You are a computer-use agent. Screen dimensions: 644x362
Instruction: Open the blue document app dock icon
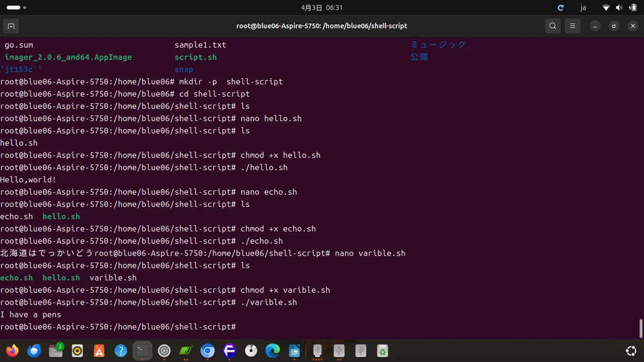294,351
